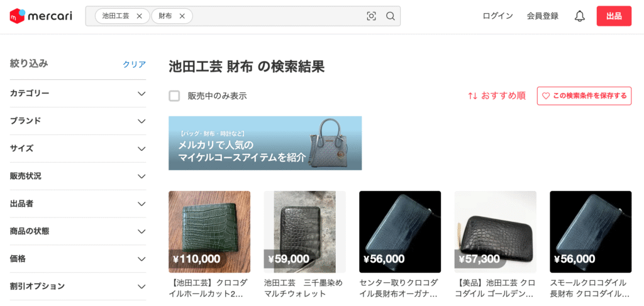Open the green crocodile wallet ¥110,000 listing
Viewport: 644px width, 306px height.
point(209,232)
